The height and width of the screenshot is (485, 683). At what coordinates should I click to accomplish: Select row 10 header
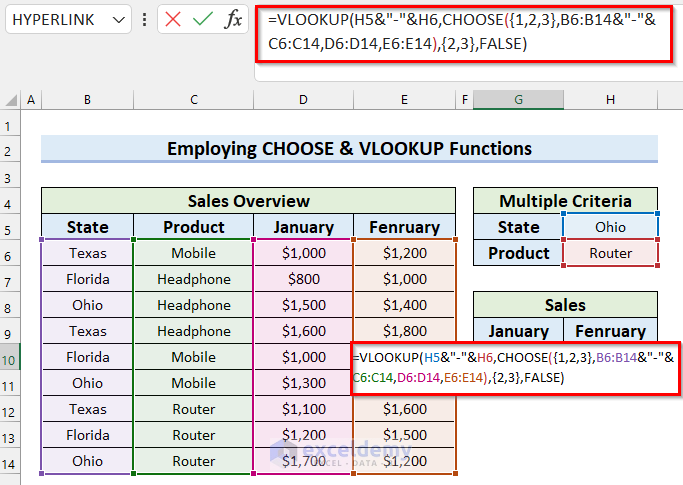click(11, 357)
